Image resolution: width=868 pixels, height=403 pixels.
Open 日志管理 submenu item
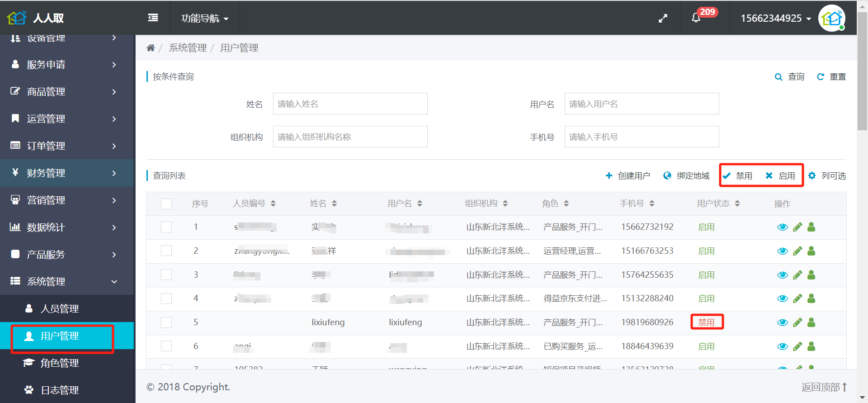67,390
